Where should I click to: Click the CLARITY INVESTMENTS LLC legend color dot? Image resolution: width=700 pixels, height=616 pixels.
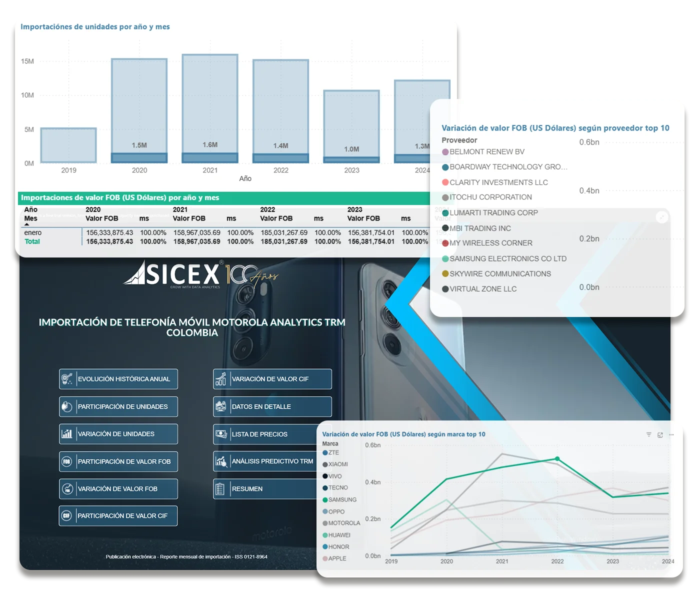(x=445, y=182)
